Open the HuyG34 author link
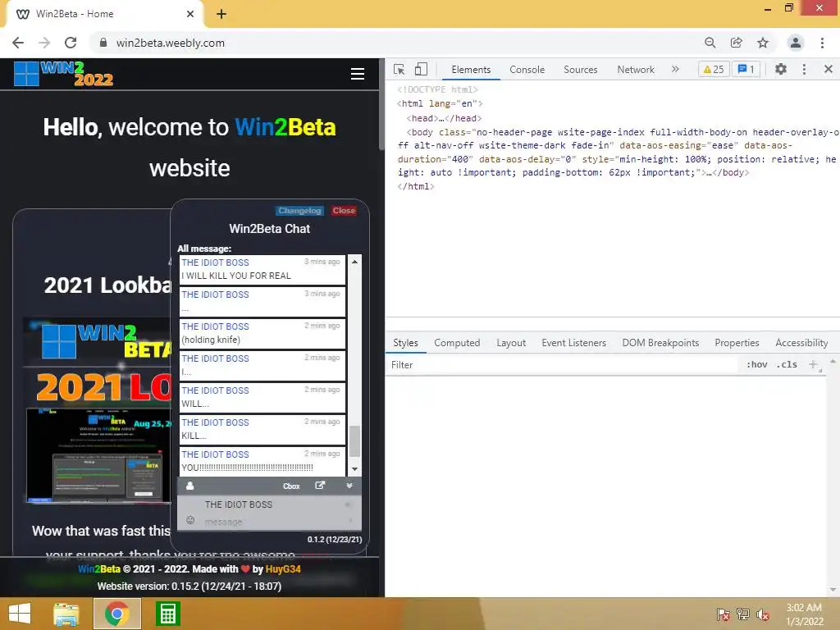This screenshot has width=840, height=630. (283, 569)
